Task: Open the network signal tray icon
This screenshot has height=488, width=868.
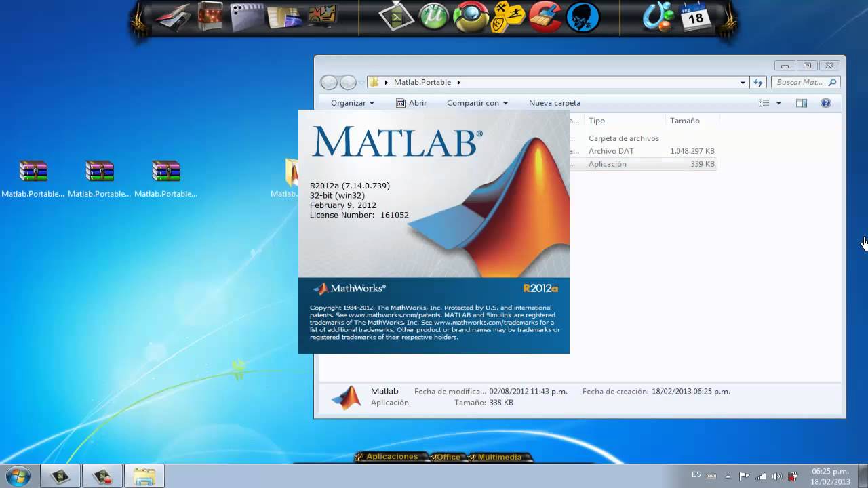Action: click(x=760, y=476)
